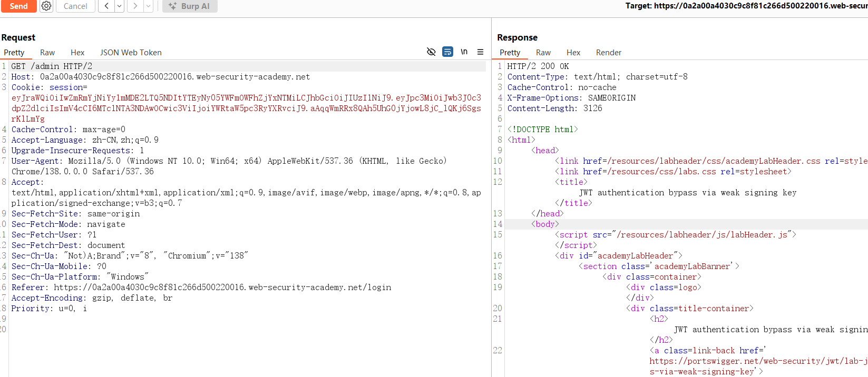
Task: Expand the forward history dropdown arrow
Action: 148,6
